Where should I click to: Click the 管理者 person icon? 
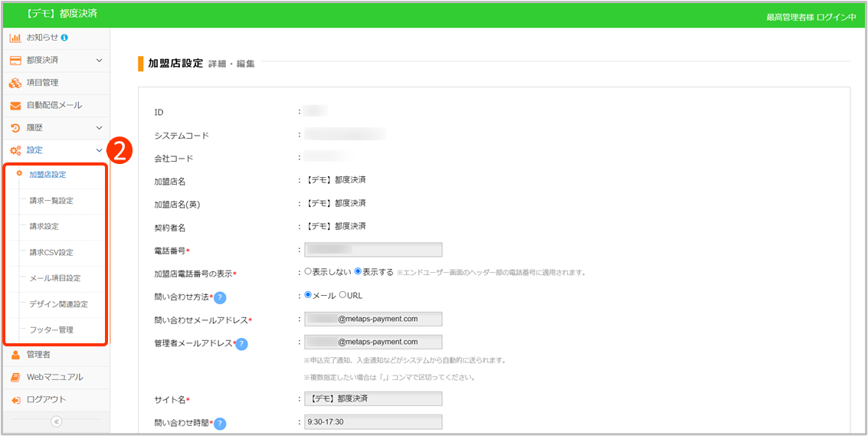(15, 355)
